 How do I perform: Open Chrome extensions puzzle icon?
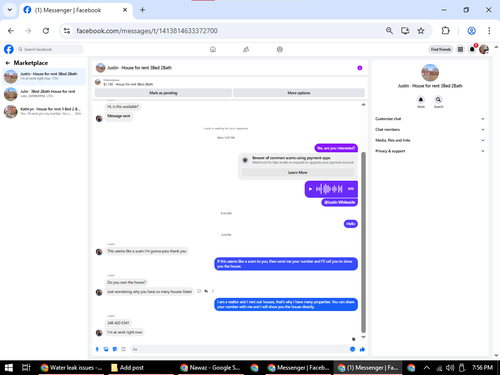pos(445,31)
